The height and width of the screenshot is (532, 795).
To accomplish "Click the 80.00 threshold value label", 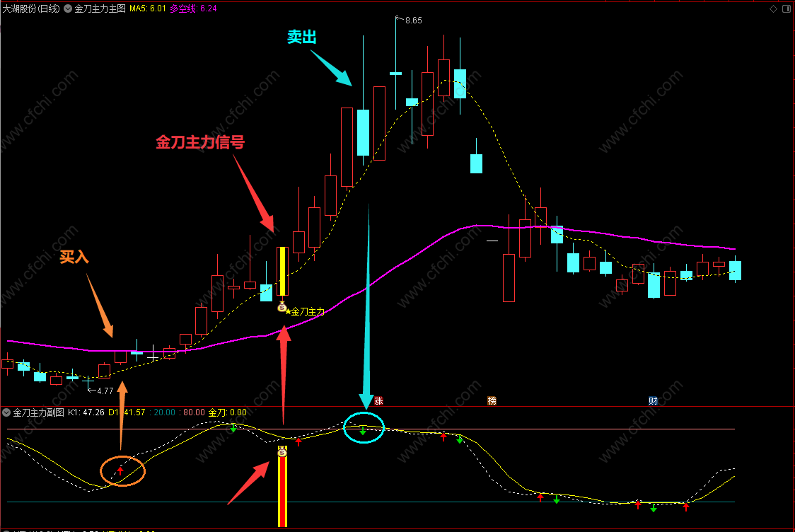I will [x=194, y=412].
